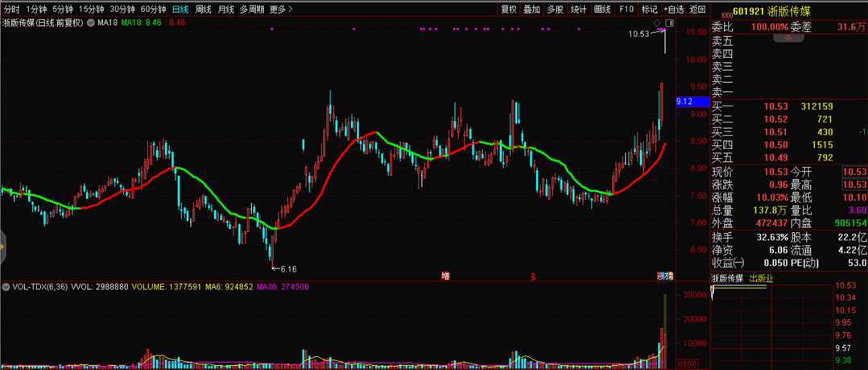Click the 卖五 ask row
The image size is (868, 370).
click(x=789, y=40)
